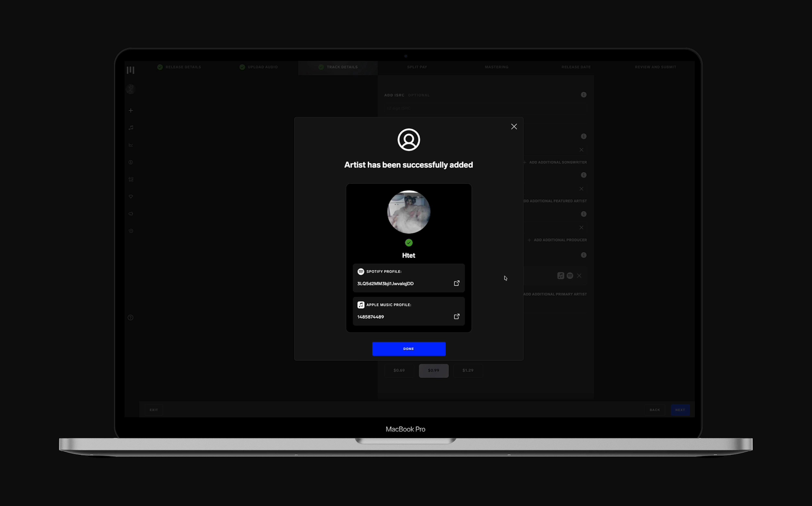The image size is (812, 506).
Task: Expand Add Additional Producer
Action: [x=557, y=240]
